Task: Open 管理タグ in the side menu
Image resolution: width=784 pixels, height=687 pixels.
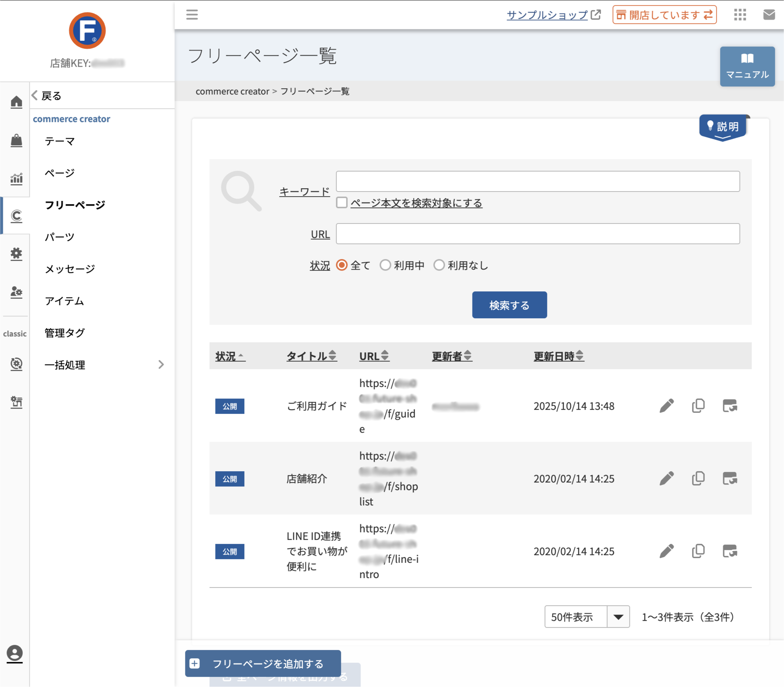Action: pos(64,333)
